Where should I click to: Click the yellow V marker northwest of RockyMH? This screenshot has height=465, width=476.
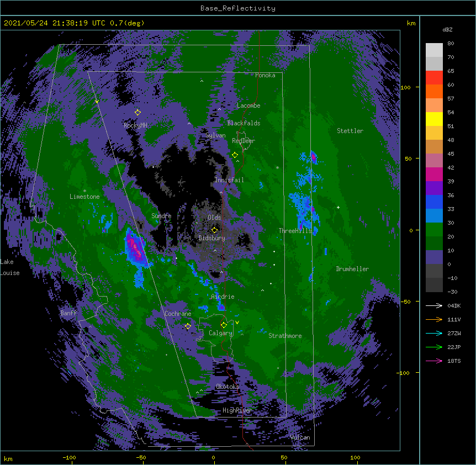click(97, 102)
